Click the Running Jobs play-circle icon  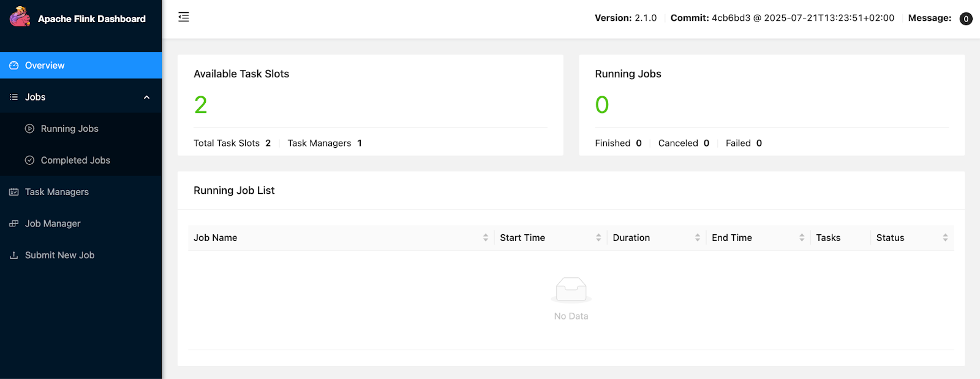point(29,129)
